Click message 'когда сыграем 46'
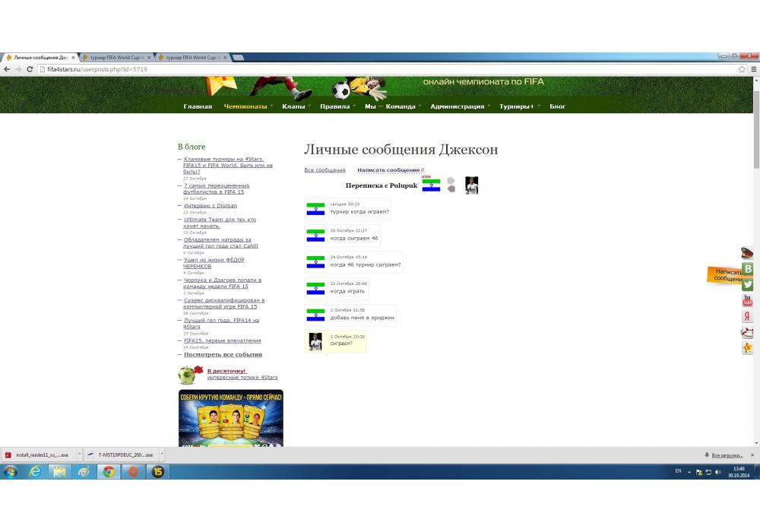 coord(354,239)
